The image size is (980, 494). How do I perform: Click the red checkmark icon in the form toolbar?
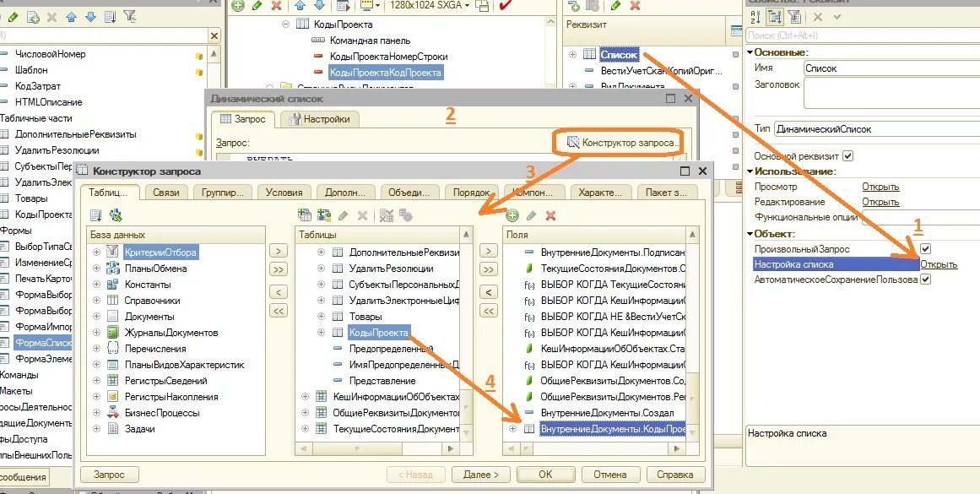505,6
